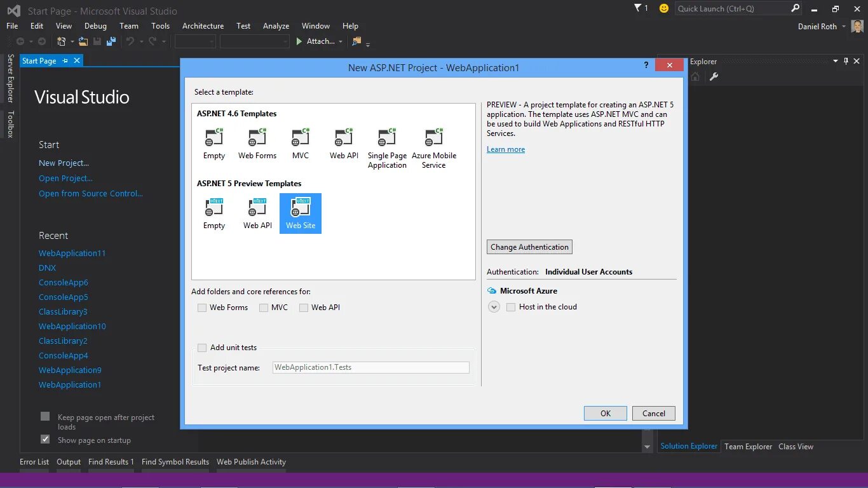
Task: Click Cancel in the New ASP.NET Project dialog
Action: click(x=654, y=413)
